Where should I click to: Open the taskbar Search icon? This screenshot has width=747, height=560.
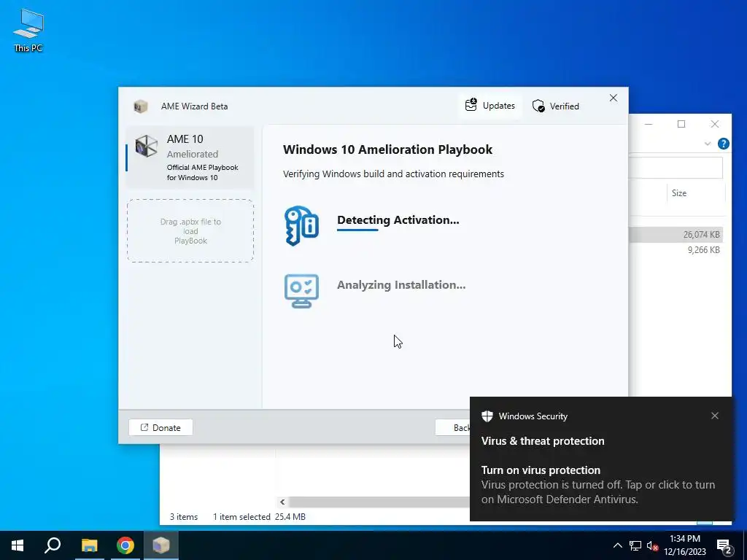53,545
